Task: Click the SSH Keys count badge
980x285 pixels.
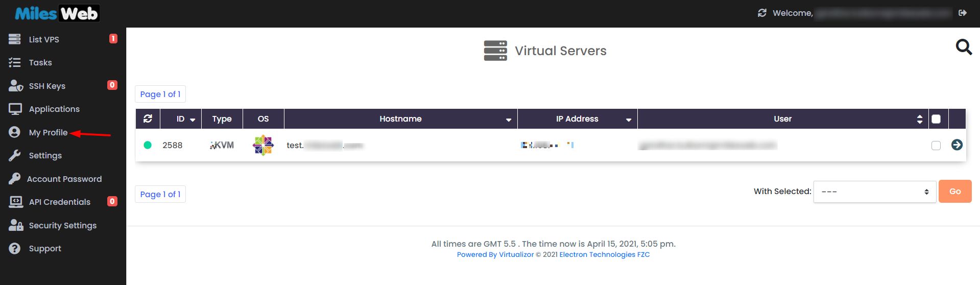Action: (112, 85)
